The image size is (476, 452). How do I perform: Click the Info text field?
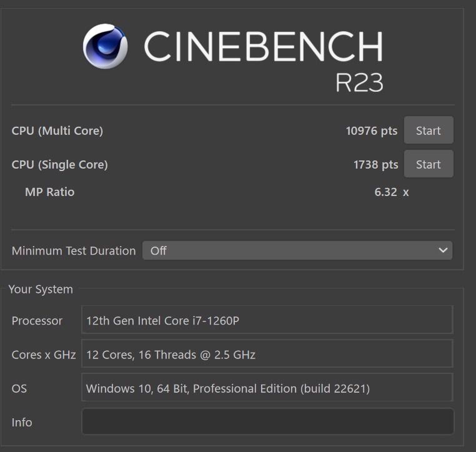[268, 421]
